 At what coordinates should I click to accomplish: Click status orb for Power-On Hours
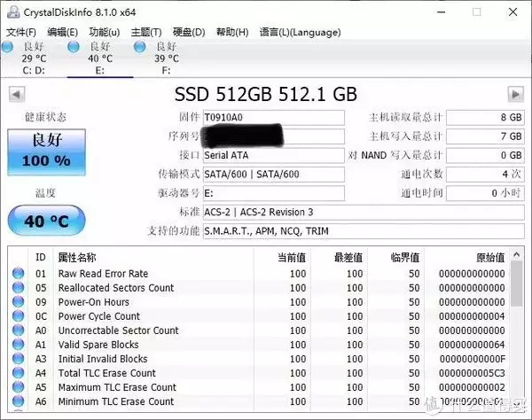pos(19,301)
